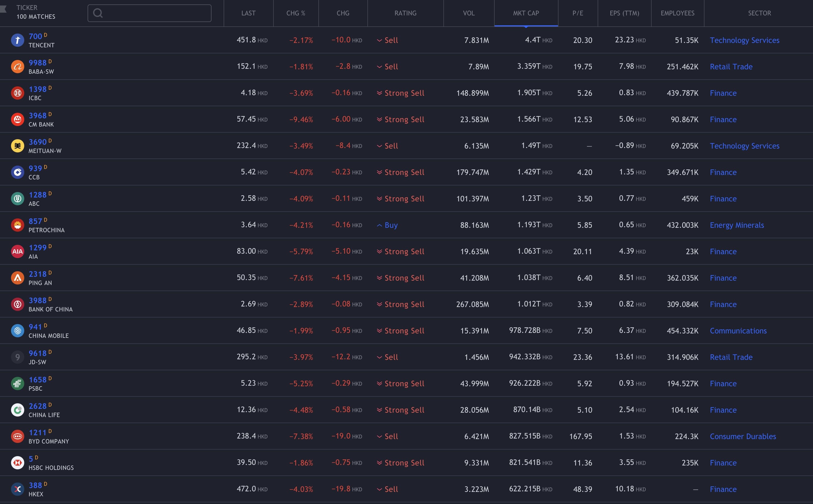Click the HSBC Holdings logo icon

click(x=17, y=463)
